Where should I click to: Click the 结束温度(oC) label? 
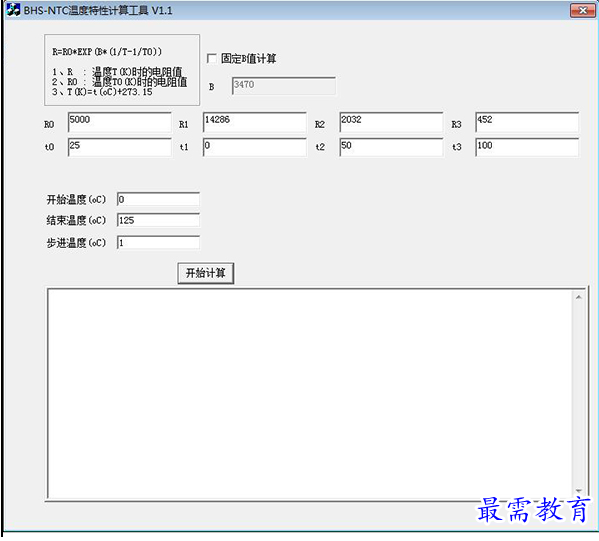click(x=76, y=220)
